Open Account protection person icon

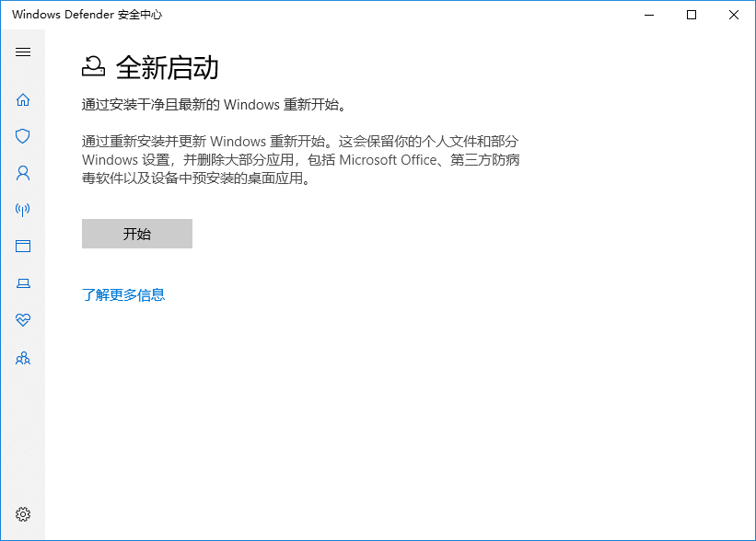click(x=23, y=173)
